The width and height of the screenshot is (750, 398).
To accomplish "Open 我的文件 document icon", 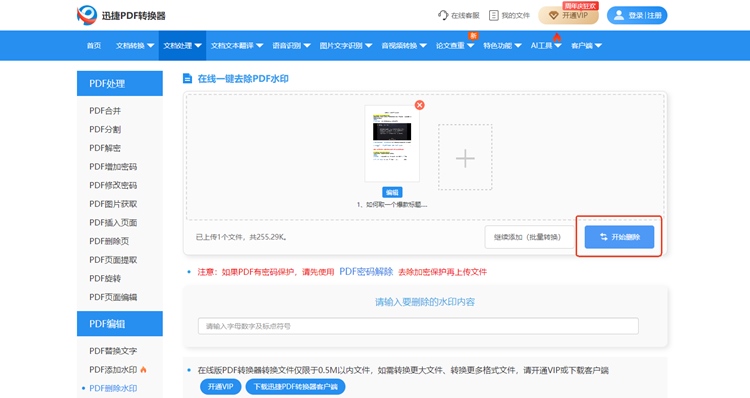I will pos(494,15).
